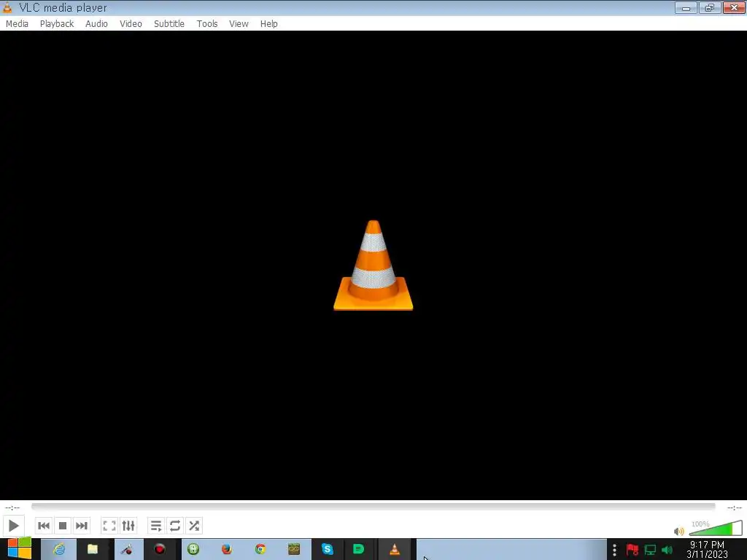Launch Internet Explorer from the taskbar
Screen dimensions: 747x560
click(x=59, y=549)
